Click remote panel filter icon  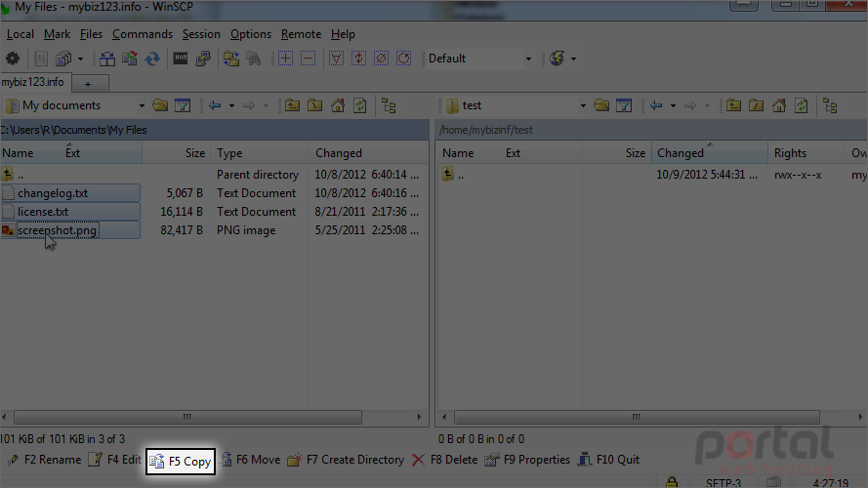click(x=624, y=105)
